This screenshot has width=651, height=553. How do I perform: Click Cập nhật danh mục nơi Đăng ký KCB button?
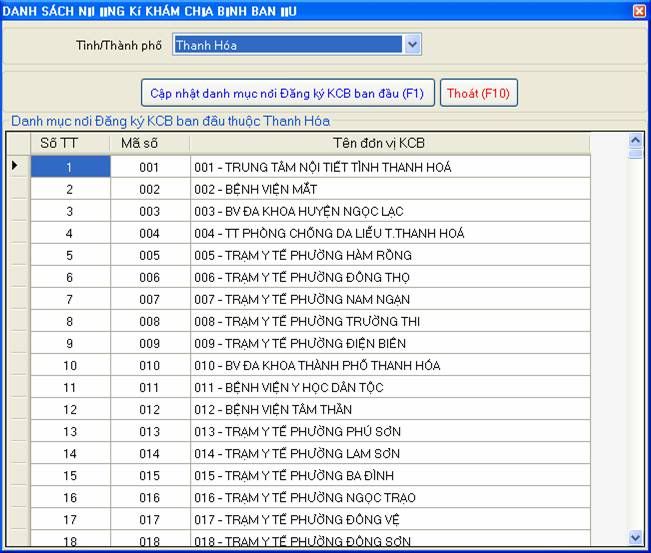point(288,93)
